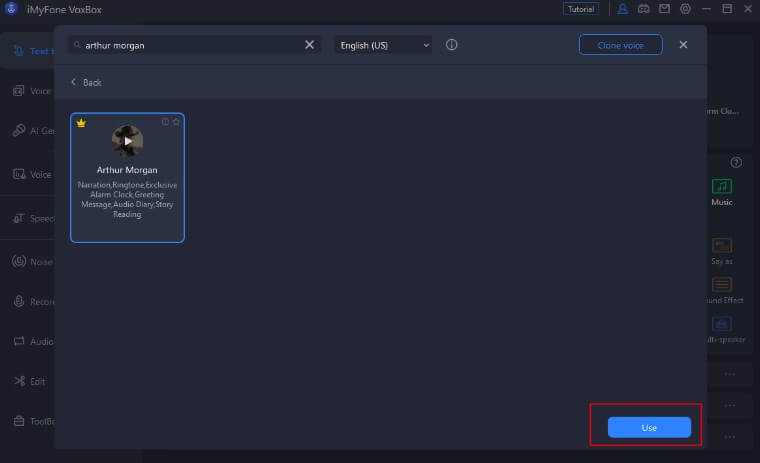The image size is (760, 463).
Task: Minimize the VoxBox window
Action: point(706,9)
